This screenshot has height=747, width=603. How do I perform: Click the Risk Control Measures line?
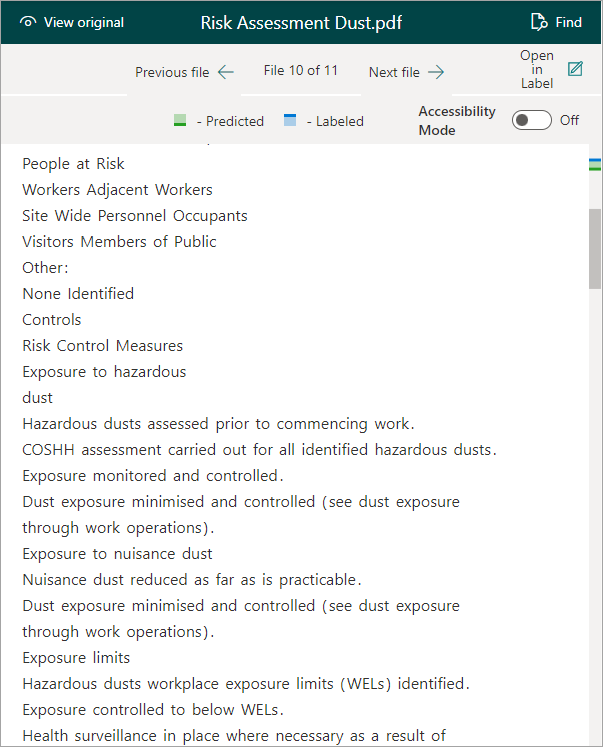[102, 346]
